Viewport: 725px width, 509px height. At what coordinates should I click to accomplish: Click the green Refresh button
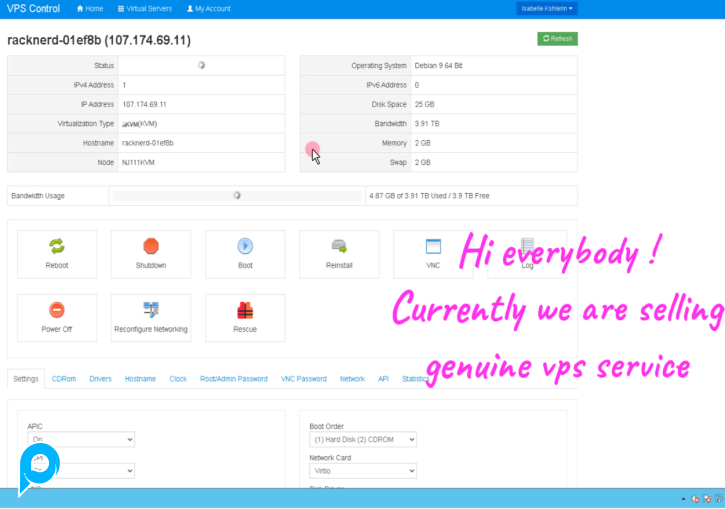pyautogui.click(x=557, y=39)
